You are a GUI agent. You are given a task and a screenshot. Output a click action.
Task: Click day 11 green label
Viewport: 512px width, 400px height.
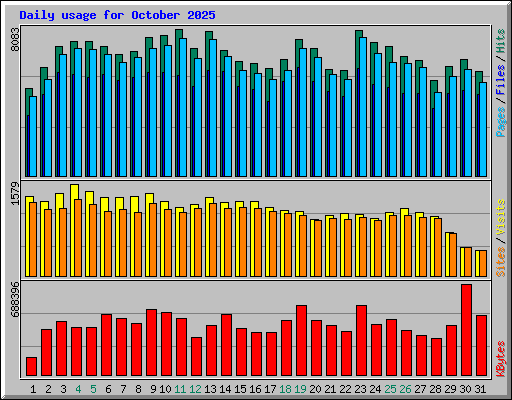tap(180, 389)
